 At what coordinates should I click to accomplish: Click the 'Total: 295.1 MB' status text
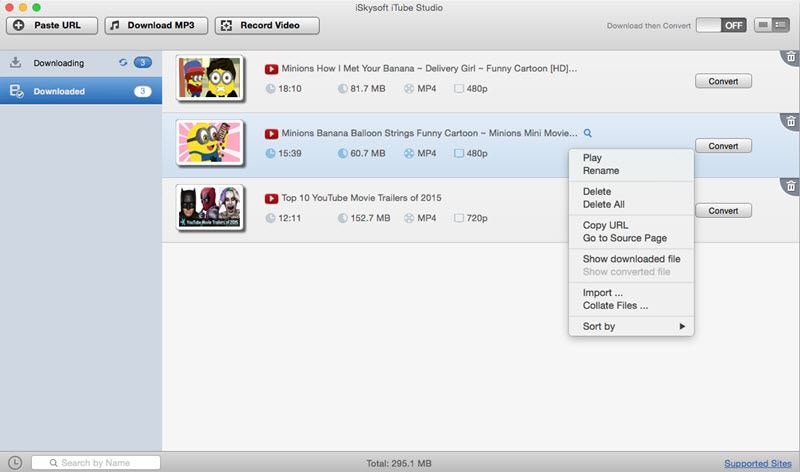coord(399,463)
